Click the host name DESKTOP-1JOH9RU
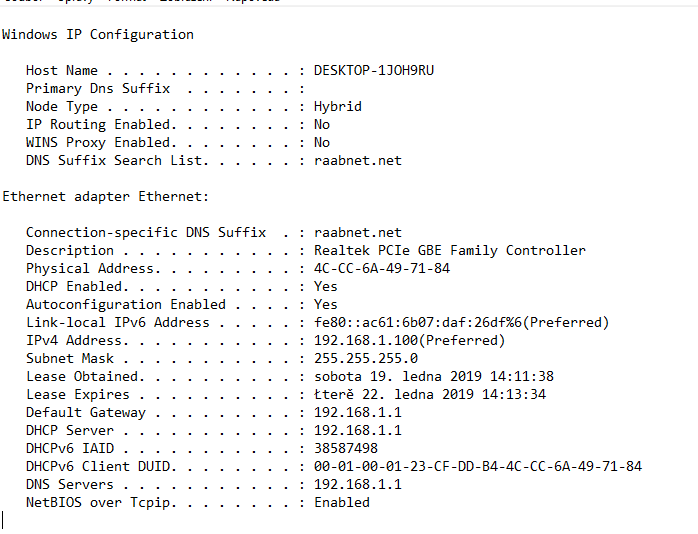The width and height of the screenshot is (698, 534). tap(373, 71)
